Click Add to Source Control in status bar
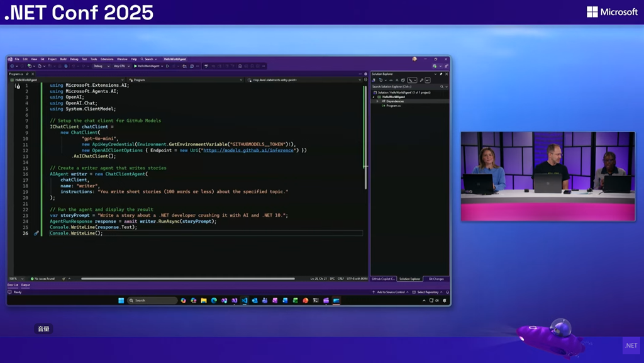This screenshot has height=363, width=644. point(390,293)
